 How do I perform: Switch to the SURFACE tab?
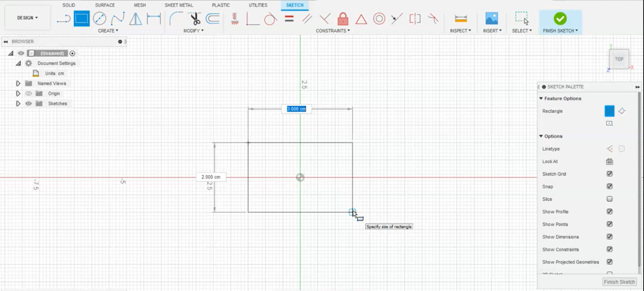coord(105,5)
